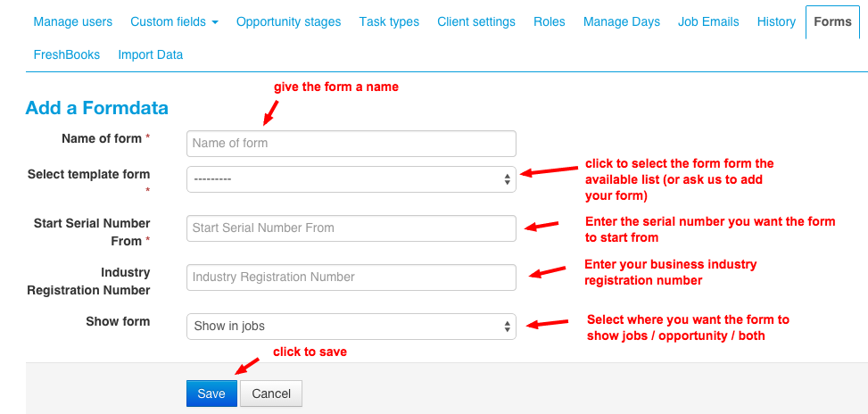868x414 pixels.
Task: View the Job Emails tab
Action: point(708,21)
